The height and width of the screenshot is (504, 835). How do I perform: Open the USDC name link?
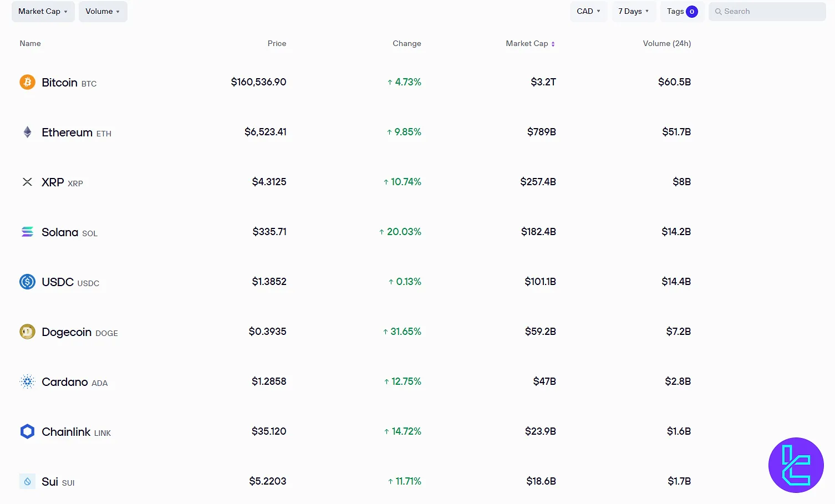point(70,282)
